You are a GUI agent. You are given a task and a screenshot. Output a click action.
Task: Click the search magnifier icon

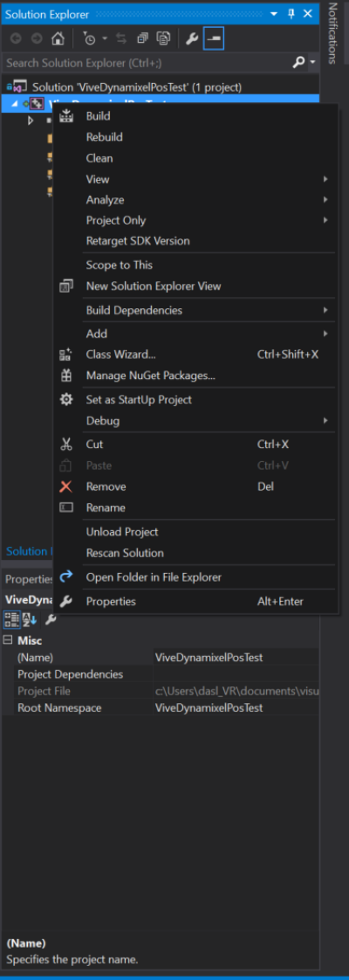click(299, 62)
